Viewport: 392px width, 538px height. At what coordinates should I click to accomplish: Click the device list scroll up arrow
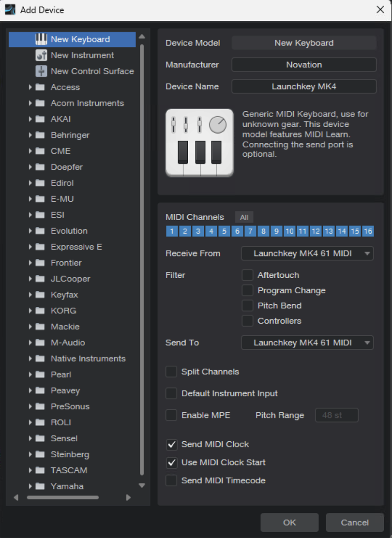(142, 36)
